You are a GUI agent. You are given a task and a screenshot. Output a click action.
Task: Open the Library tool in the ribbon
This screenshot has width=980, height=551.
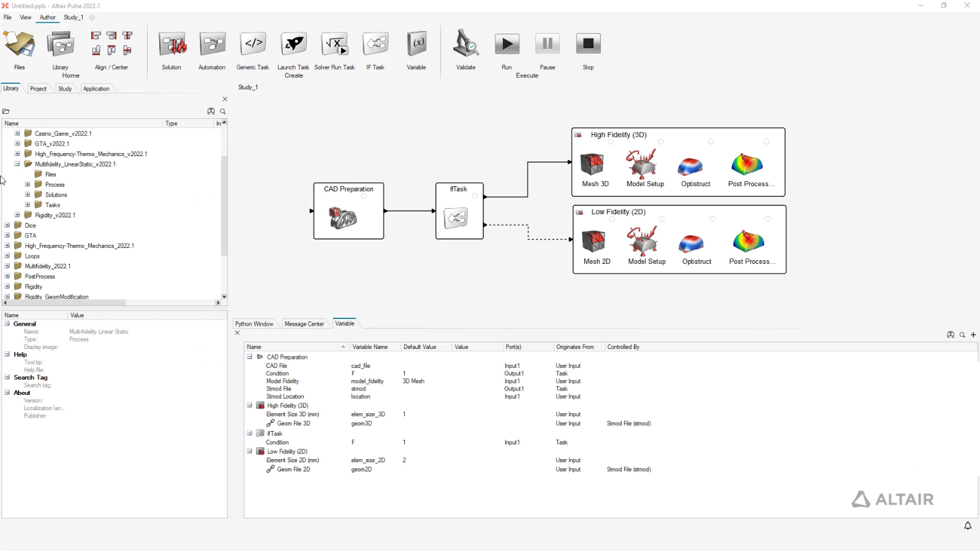click(x=61, y=50)
